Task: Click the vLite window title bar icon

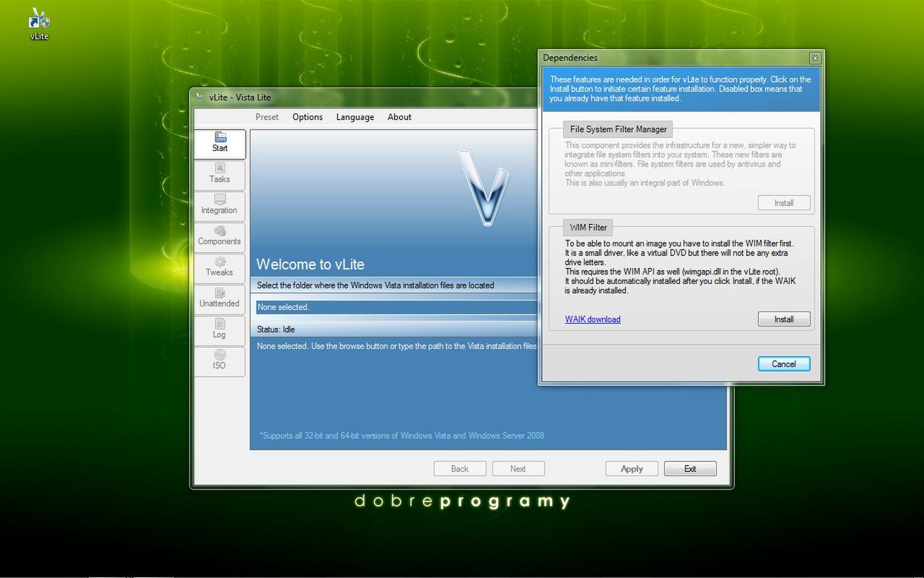Action: [200, 98]
